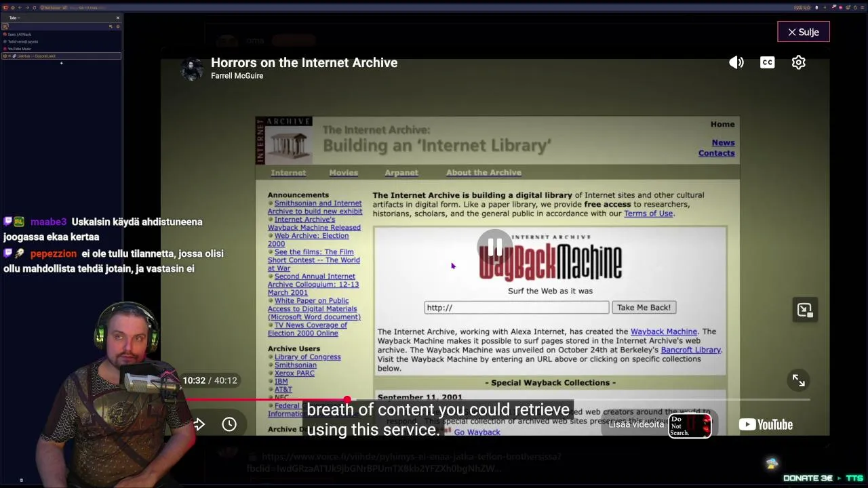This screenshot has width=868, height=488.
Task: Click the Home text on Archive page
Action: click(722, 125)
